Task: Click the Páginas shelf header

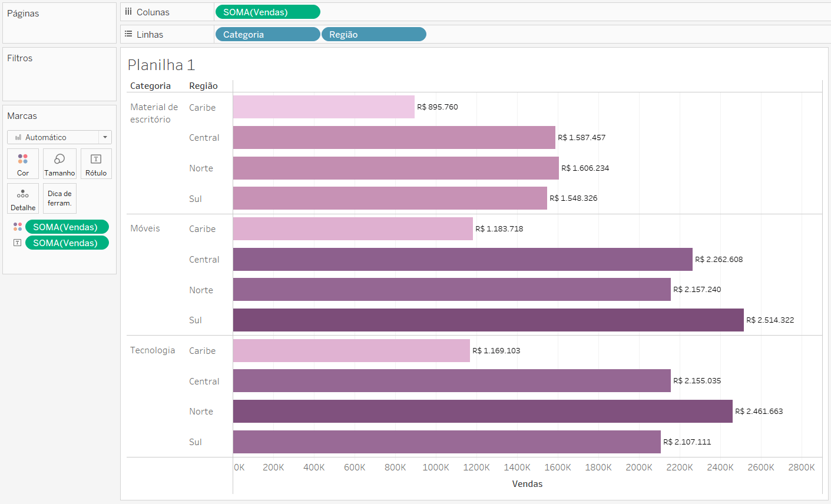Action: click(23, 14)
